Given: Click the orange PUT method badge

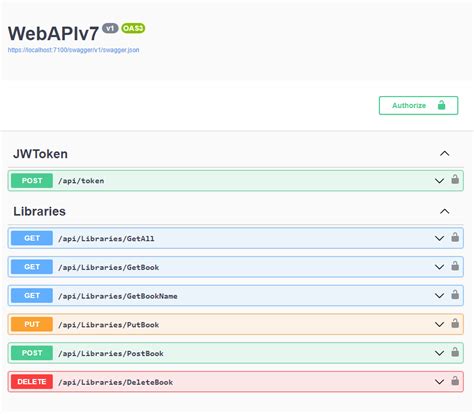Looking at the screenshot, I should tap(32, 324).
